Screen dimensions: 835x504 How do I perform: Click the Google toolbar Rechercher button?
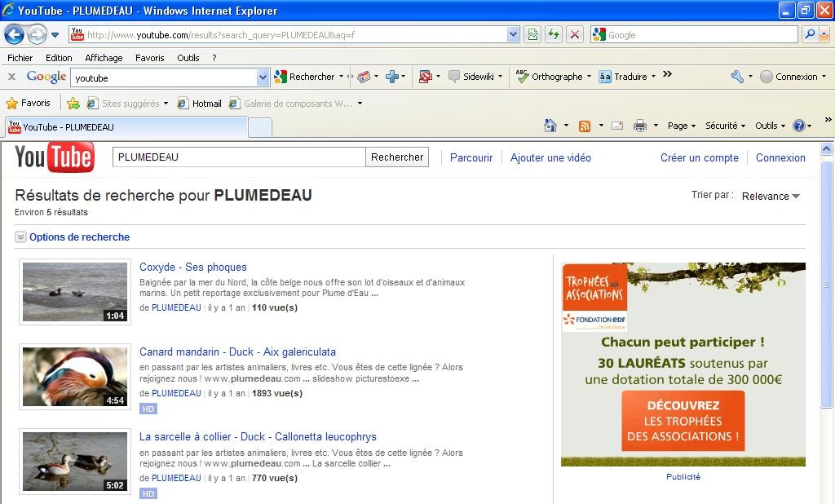coord(304,77)
